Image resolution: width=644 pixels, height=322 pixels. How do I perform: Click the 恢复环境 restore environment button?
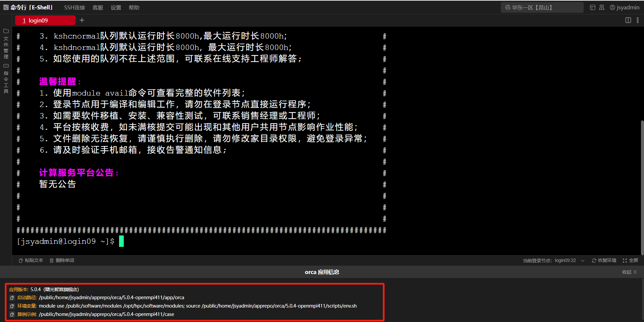pyautogui.click(x=604, y=261)
